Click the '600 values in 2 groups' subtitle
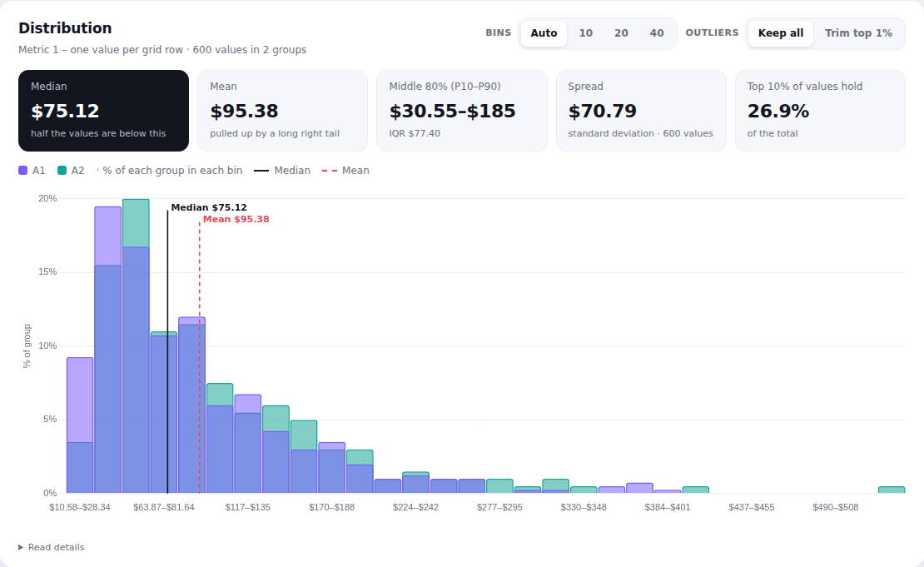 tap(249, 49)
